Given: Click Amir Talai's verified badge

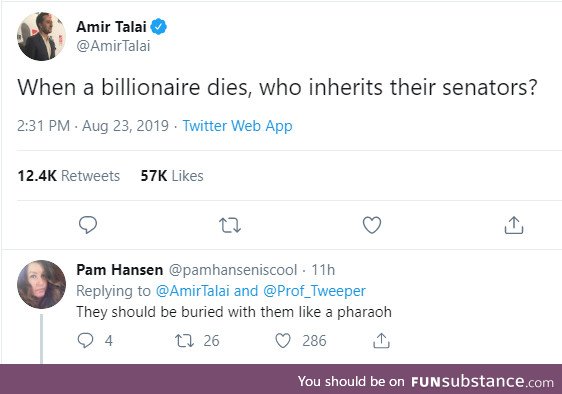Looking at the screenshot, I should (158, 27).
